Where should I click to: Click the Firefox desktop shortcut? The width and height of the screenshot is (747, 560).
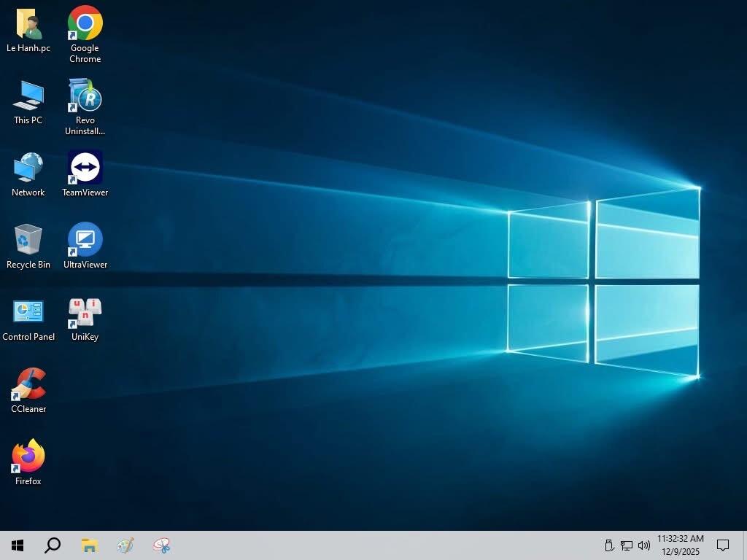click(x=28, y=457)
